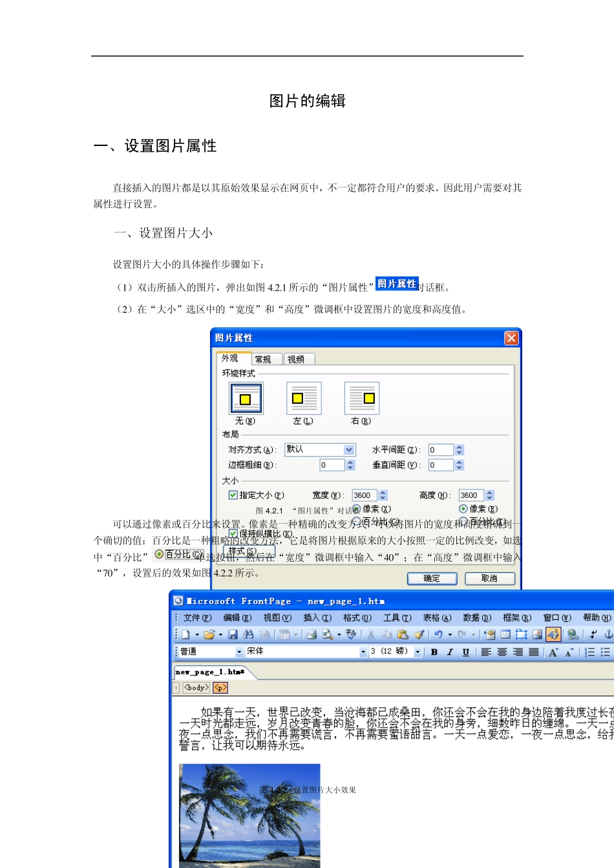Click the Center align icon
Viewport: 614px width, 868px height.
click(502, 652)
